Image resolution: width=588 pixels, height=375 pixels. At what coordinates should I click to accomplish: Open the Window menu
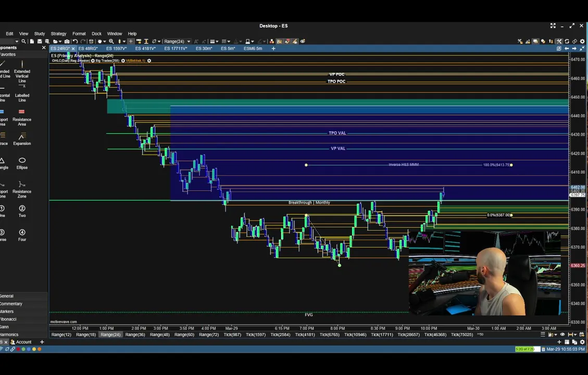click(115, 33)
